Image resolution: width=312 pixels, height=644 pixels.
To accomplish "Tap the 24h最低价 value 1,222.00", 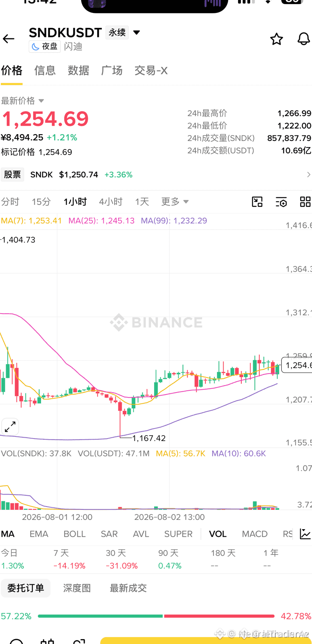I will [x=294, y=126].
